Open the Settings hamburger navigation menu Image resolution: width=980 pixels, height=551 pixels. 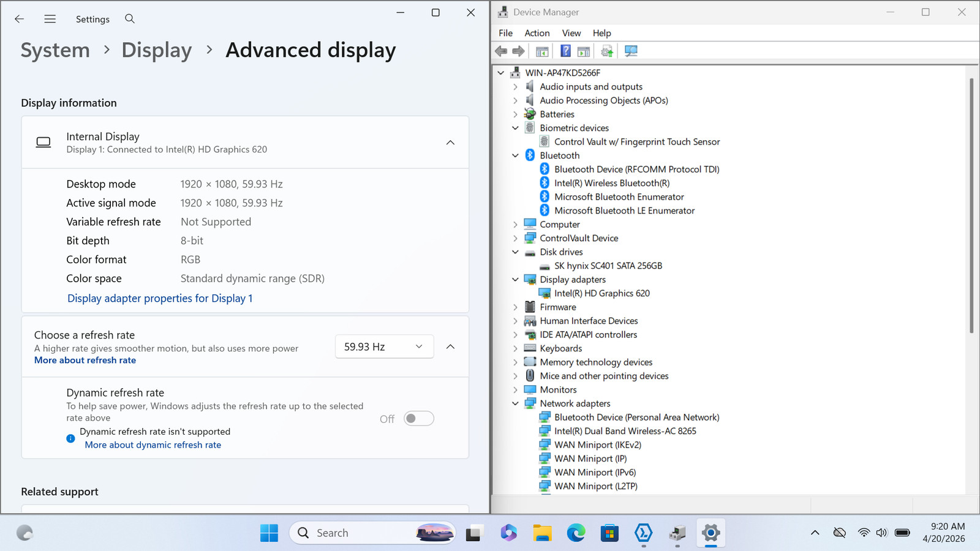[50, 19]
